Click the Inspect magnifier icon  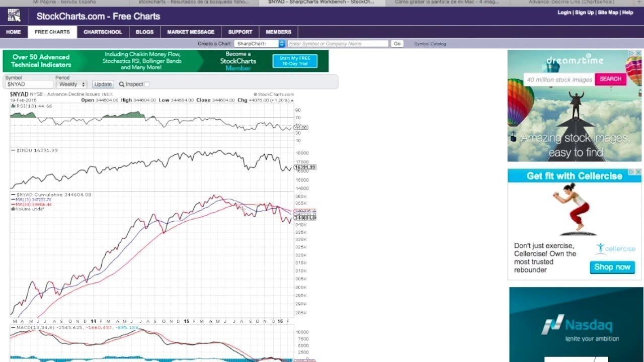(122, 84)
